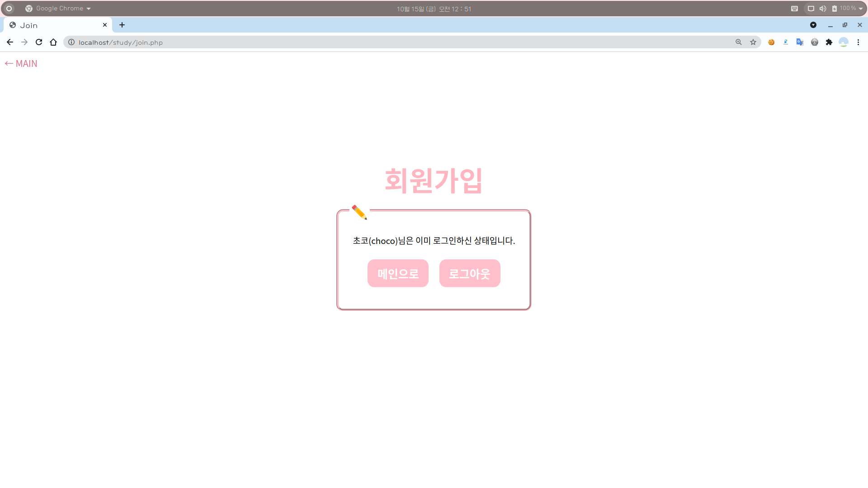The height and width of the screenshot is (488, 868).
Task: Bookmark this page with the star icon
Action: [x=753, y=42]
